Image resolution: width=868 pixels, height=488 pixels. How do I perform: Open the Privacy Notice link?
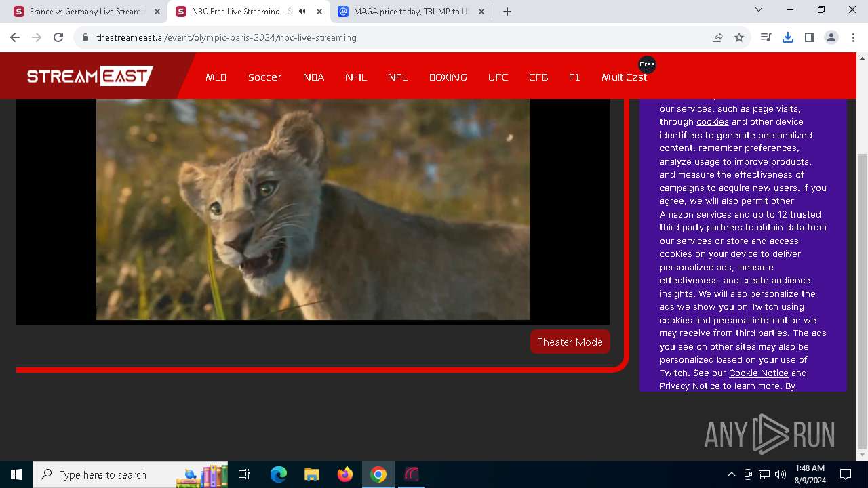tap(690, 386)
